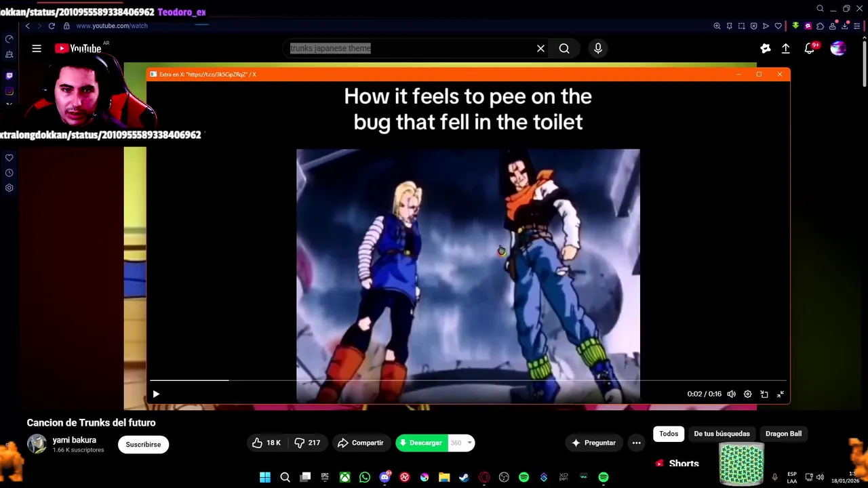The height and width of the screenshot is (488, 868).
Task: Like the video with 18 K
Action: (x=266, y=443)
